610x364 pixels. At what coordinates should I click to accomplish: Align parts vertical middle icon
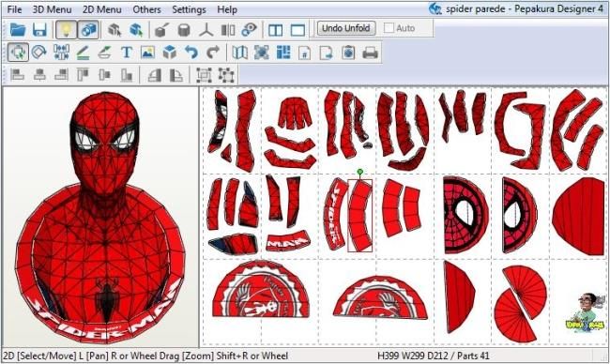tap(105, 74)
